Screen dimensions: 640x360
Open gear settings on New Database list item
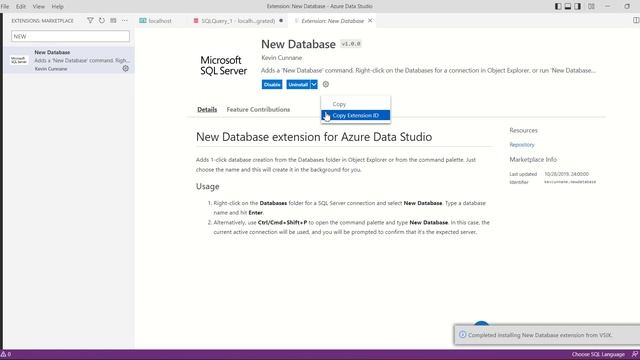pyautogui.click(x=126, y=69)
